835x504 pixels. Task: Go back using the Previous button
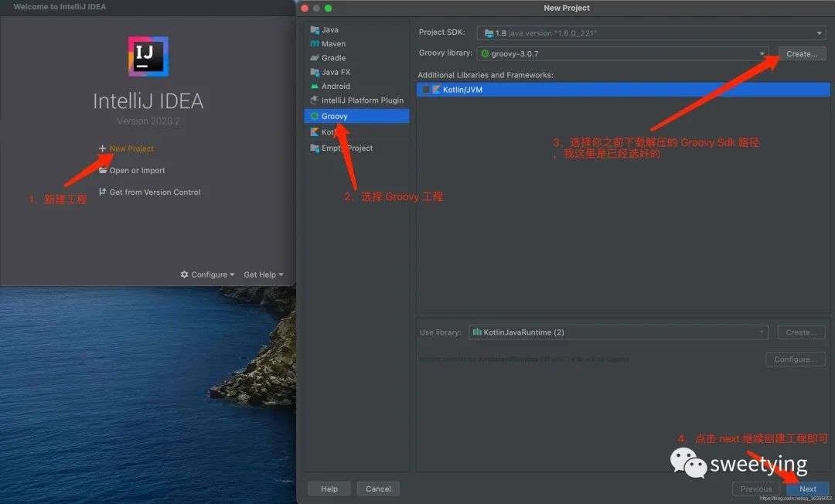tap(756, 489)
